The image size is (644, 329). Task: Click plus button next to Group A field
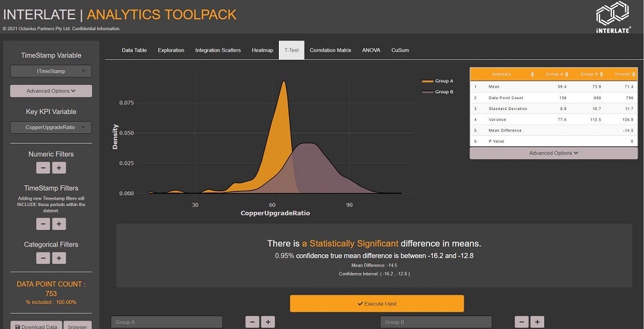[268, 322]
